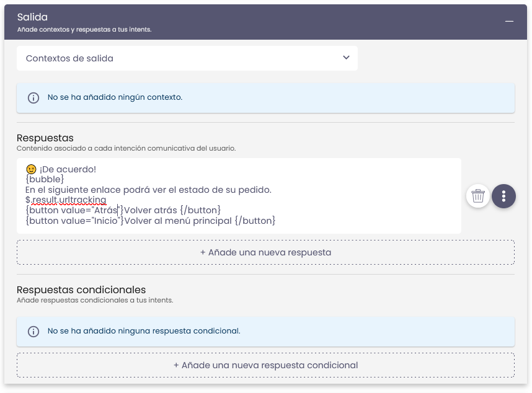This screenshot has height=393, width=532.
Task: Click the $.result.urltracking variable text
Action: tap(66, 200)
